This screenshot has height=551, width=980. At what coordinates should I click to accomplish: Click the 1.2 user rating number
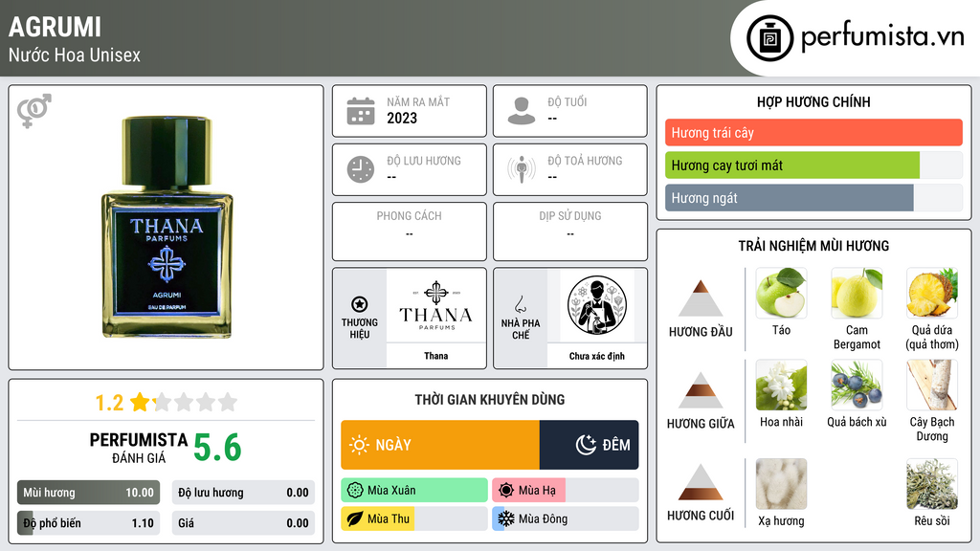click(x=109, y=403)
